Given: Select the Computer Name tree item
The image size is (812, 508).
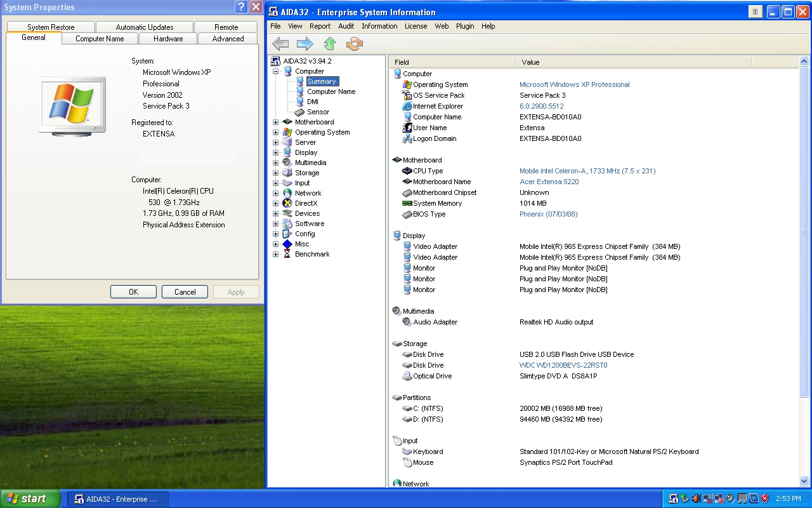Looking at the screenshot, I should [x=331, y=91].
